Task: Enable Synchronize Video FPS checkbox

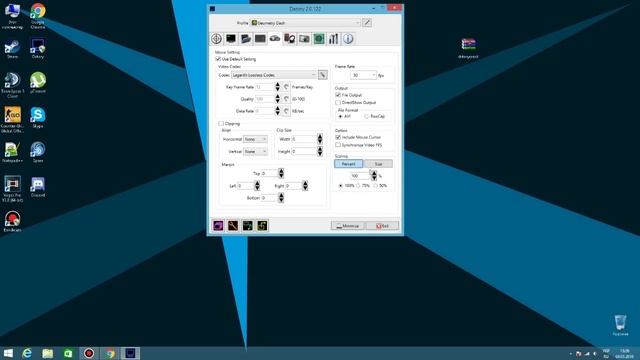Action: pos(338,145)
